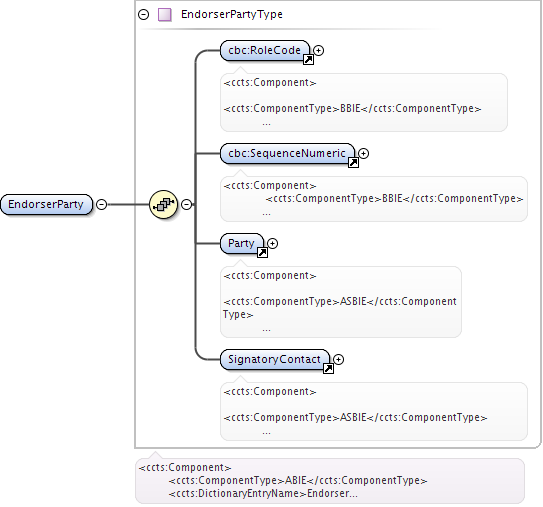Select the cbc:RoleCode element

click(265, 51)
